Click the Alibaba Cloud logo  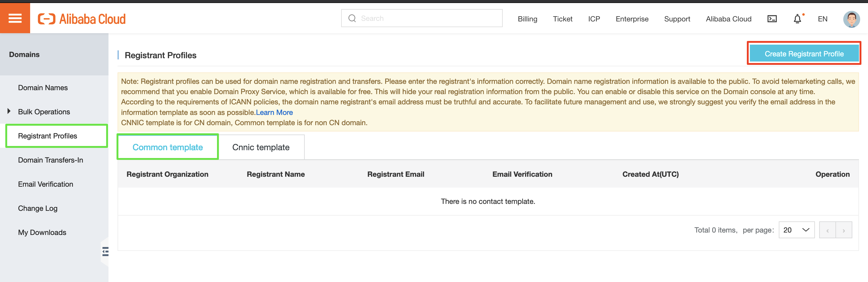82,19
